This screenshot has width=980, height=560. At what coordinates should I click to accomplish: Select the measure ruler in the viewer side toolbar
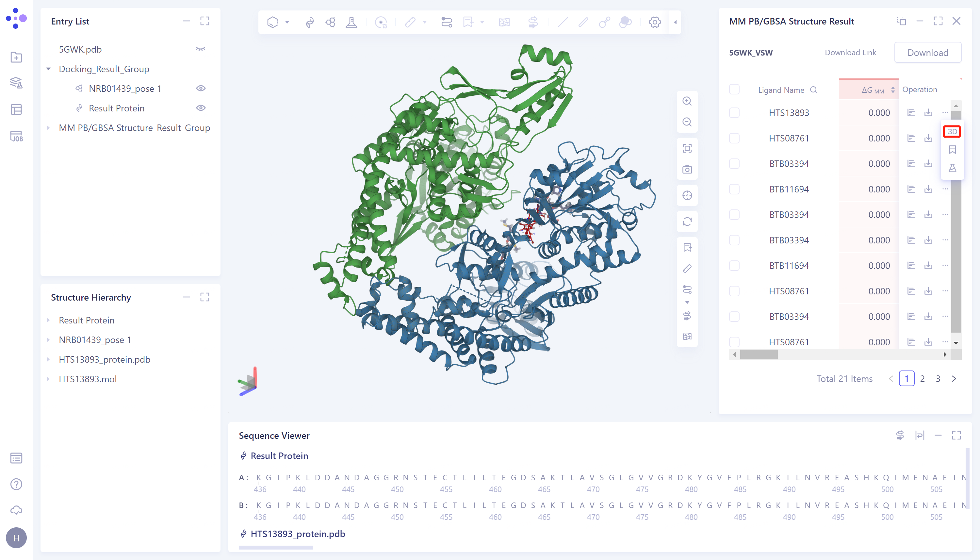click(687, 269)
